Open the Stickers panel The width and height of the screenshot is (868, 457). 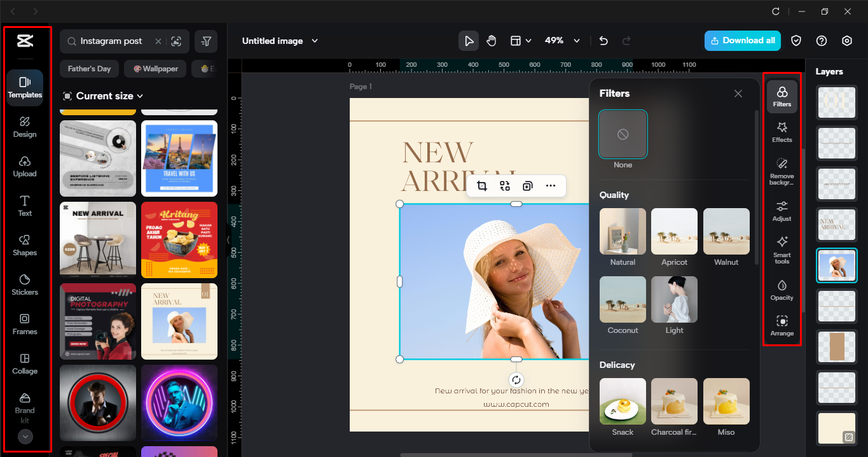[x=24, y=286]
